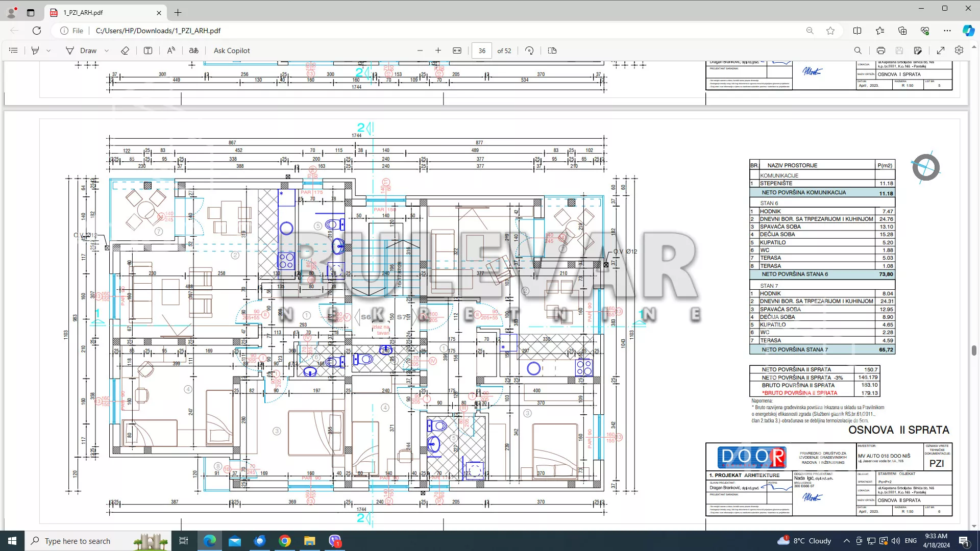Expand Draw tool options dropdown
Image resolution: width=980 pixels, height=551 pixels.
tap(106, 51)
